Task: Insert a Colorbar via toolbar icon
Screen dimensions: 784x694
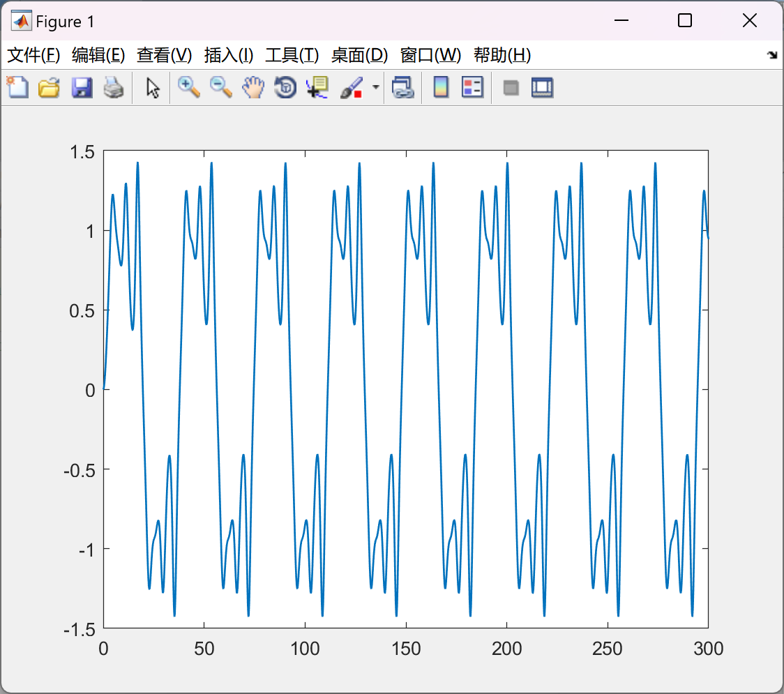Action: [x=441, y=87]
